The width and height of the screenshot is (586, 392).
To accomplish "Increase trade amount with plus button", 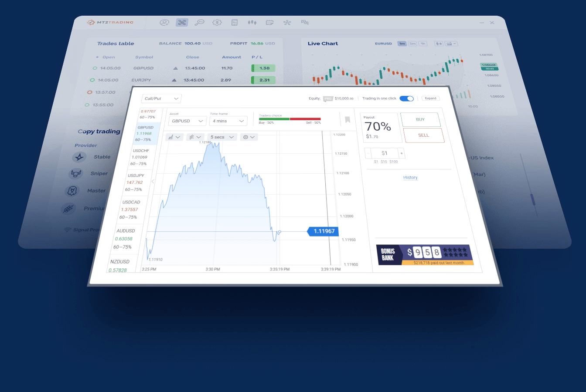I will coord(402,153).
